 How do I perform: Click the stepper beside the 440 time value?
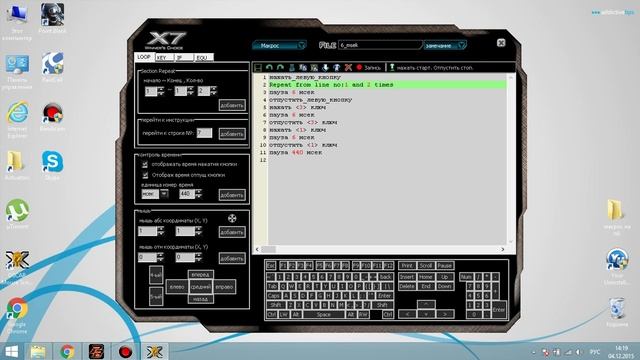click(x=198, y=194)
